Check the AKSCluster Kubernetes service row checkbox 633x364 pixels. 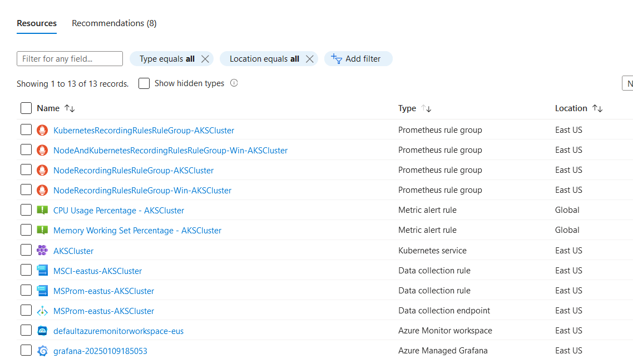26,250
